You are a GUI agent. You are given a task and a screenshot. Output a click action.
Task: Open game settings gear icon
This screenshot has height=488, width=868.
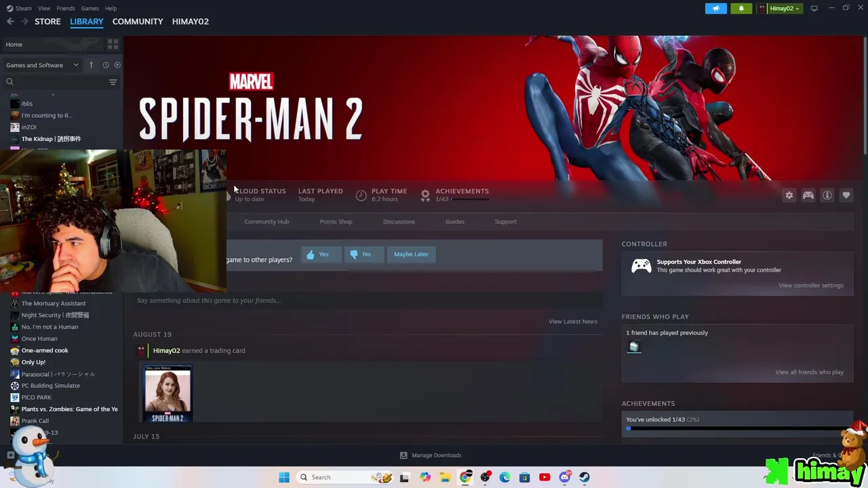click(x=789, y=195)
